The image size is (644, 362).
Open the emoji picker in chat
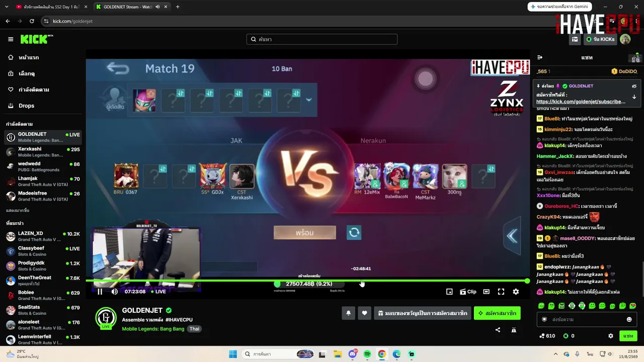point(629,319)
